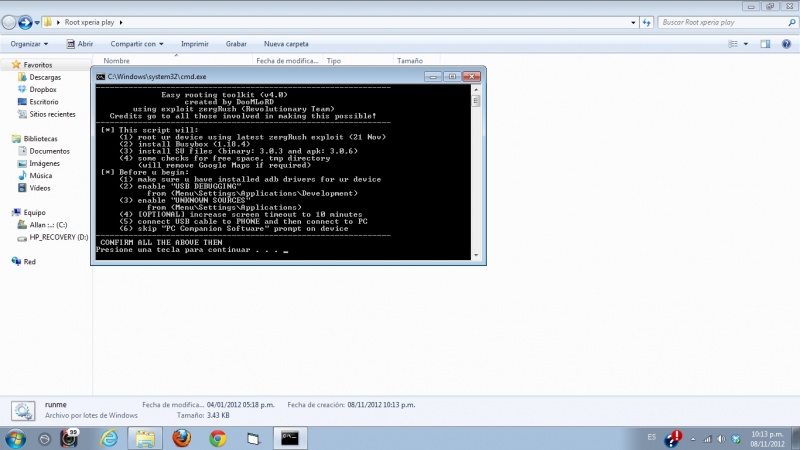Show hidden tray icons arrow
This screenshot has height=450, width=800.
tap(693, 439)
